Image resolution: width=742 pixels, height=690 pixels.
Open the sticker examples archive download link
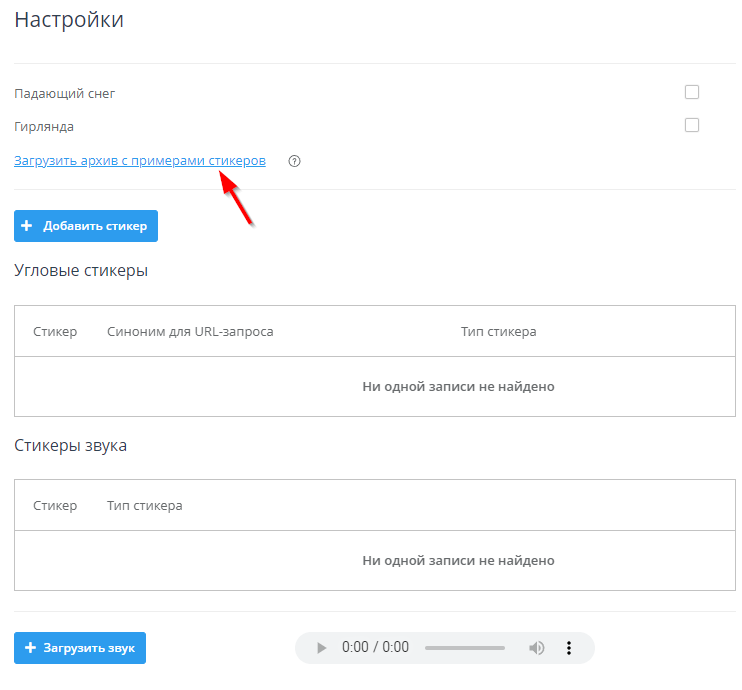pyautogui.click(x=140, y=160)
